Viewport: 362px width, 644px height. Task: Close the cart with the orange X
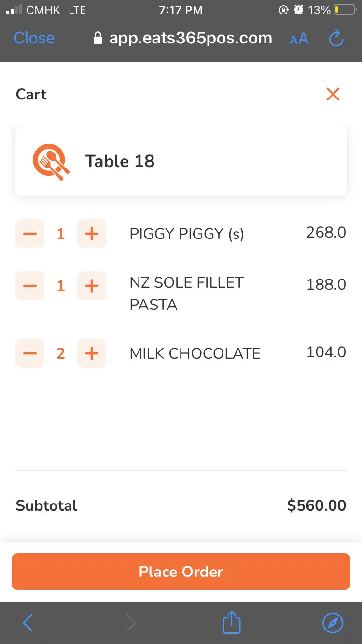pos(333,94)
